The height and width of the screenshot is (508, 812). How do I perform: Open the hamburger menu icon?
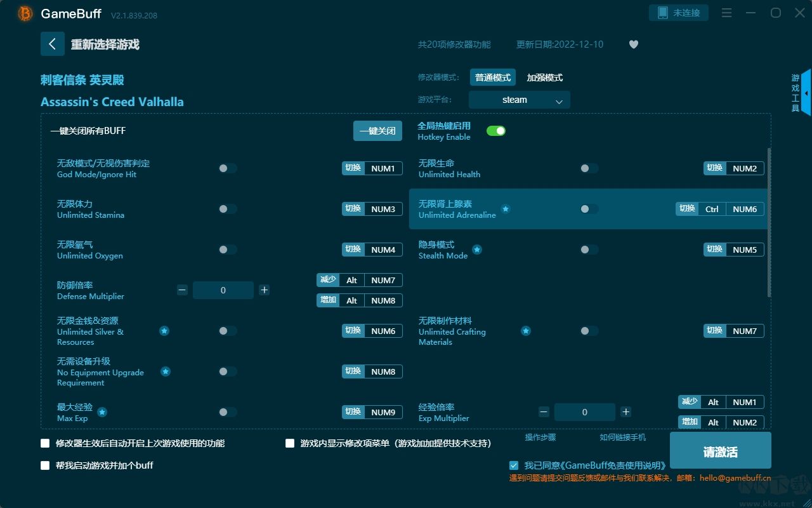tap(727, 13)
